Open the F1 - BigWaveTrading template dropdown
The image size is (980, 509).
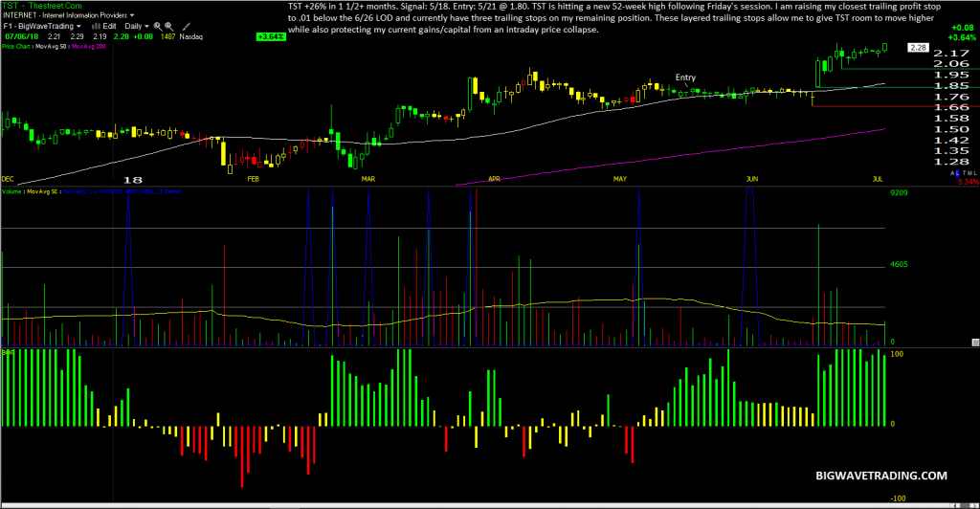click(x=42, y=26)
